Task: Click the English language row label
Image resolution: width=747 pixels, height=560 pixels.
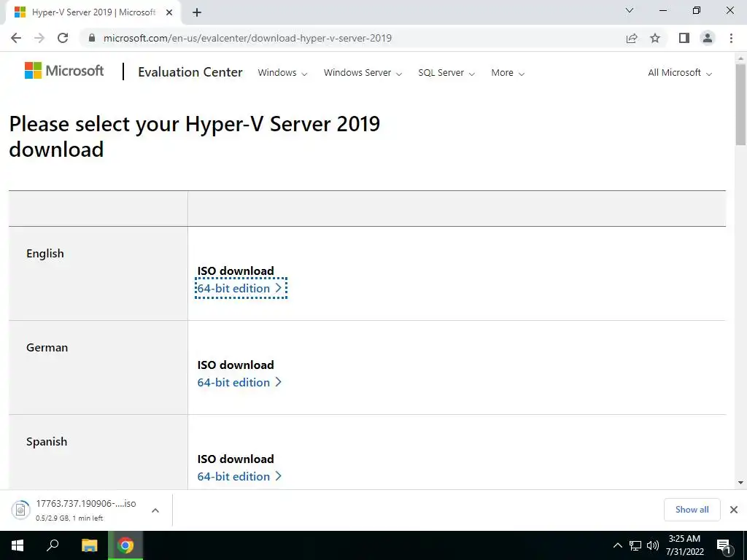Action: (x=44, y=253)
